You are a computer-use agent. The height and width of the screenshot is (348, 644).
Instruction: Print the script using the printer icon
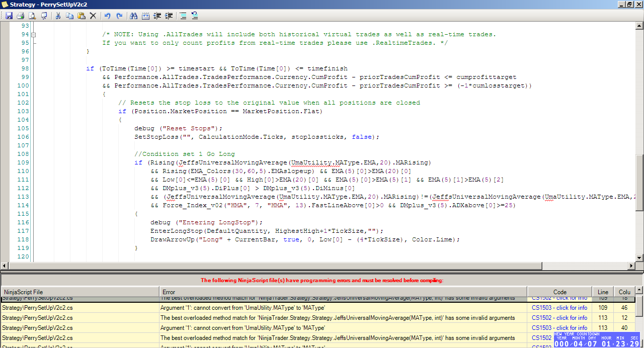[20, 16]
